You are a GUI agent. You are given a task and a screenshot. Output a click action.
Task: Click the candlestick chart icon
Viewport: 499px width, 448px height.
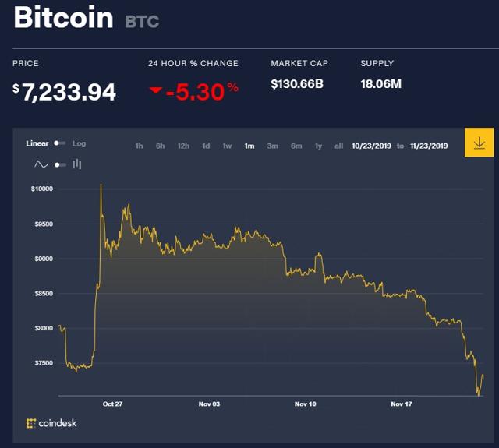pos(76,164)
